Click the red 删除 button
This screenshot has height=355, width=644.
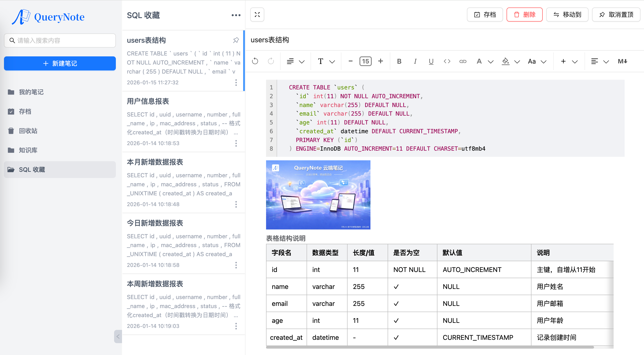click(x=524, y=15)
